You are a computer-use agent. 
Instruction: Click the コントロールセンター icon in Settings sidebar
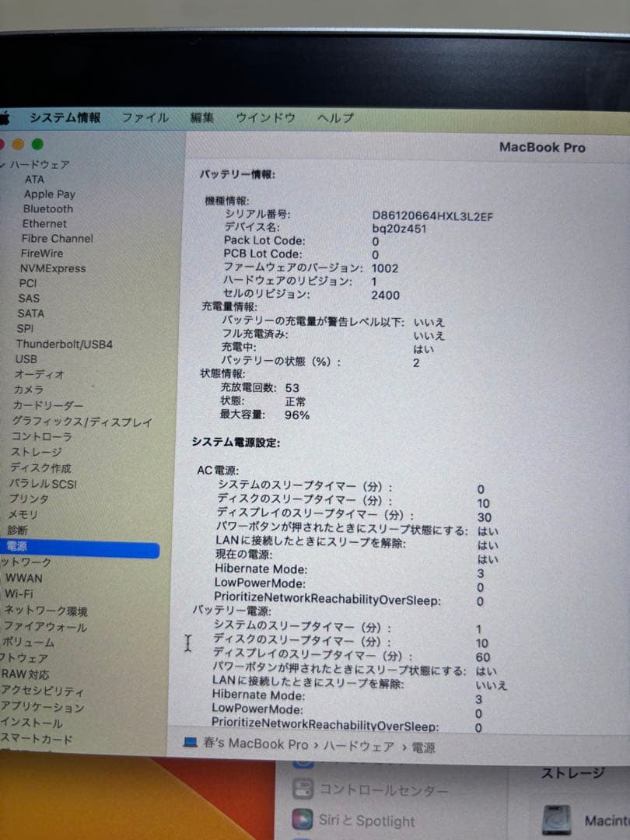click(305, 790)
